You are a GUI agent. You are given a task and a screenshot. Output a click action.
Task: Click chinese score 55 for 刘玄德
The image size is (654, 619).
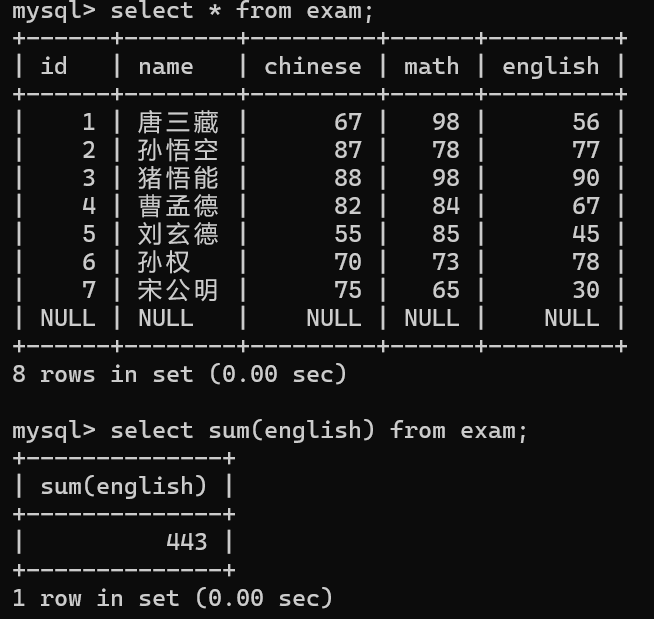(x=348, y=234)
